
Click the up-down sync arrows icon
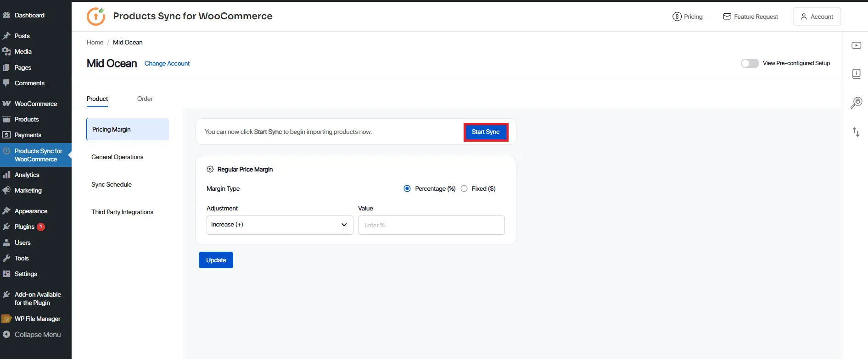(x=856, y=132)
